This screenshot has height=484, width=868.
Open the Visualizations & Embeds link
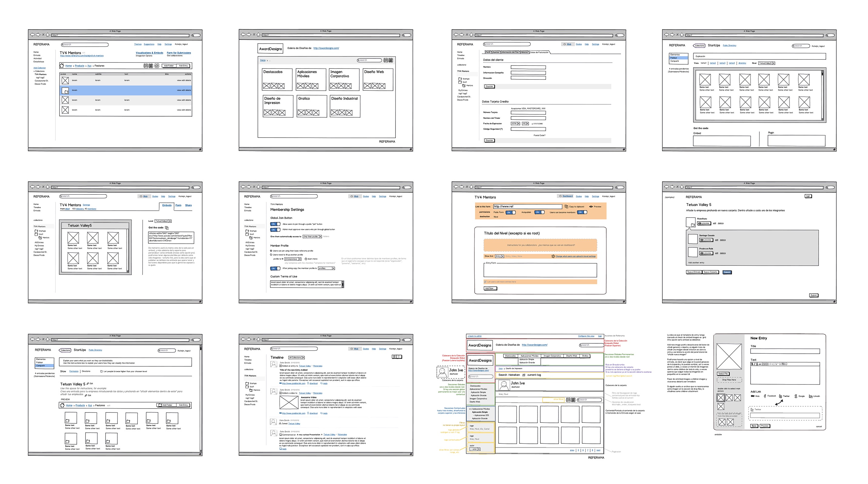[149, 53]
